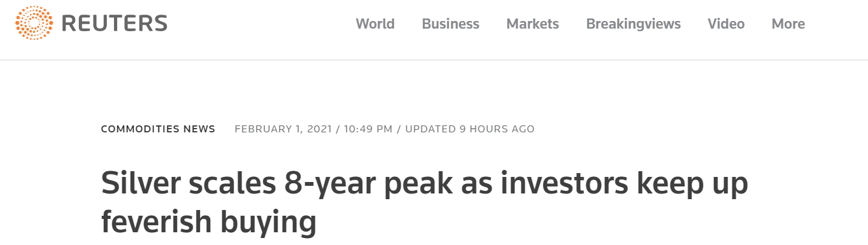The height and width of the screenshot is (245, 868).
Task: Open the Breakingviews section
Action: coord(633,24)
